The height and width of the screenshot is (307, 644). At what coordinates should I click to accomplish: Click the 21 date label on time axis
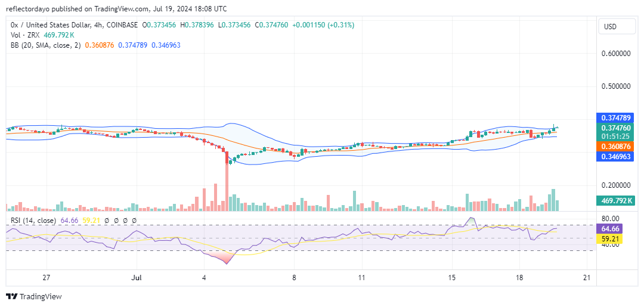[x=587, y=277]
